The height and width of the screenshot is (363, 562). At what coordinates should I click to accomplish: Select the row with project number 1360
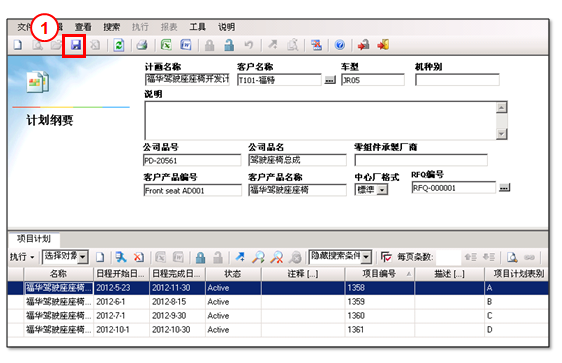(x=278, y=316)
